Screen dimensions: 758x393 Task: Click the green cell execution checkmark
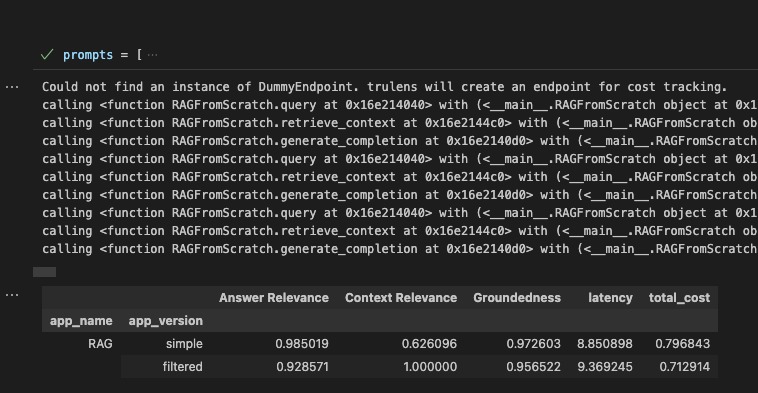tap(47, 55)
